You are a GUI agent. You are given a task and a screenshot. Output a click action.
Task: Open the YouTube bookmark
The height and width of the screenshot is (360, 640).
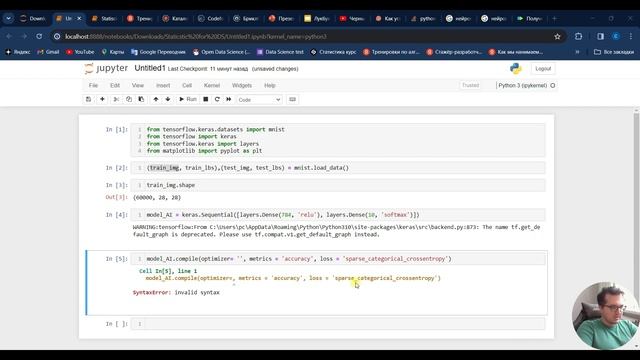point(80,52)
